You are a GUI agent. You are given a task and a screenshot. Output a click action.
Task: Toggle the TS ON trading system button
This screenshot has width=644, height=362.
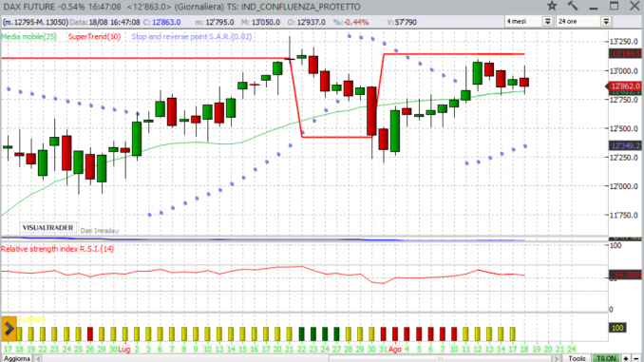point(606,358)
